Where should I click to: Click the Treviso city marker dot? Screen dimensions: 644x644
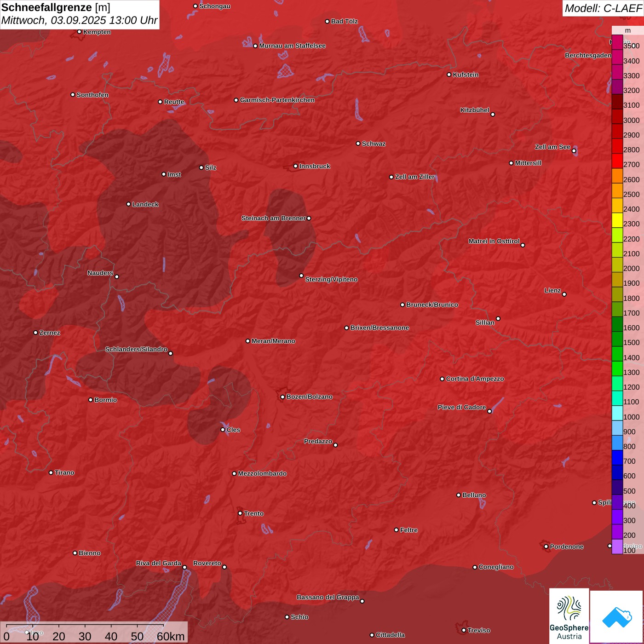click(464, 630)
